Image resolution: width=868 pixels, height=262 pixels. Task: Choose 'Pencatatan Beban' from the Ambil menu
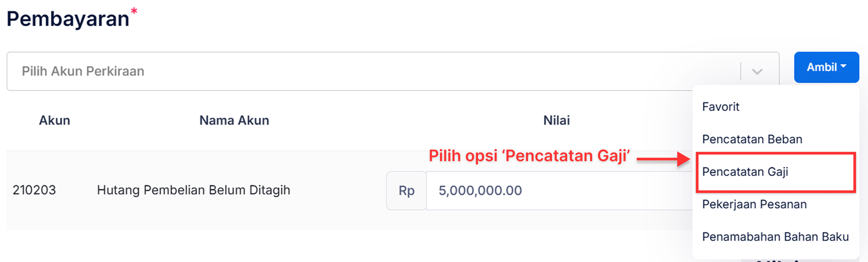753,139
